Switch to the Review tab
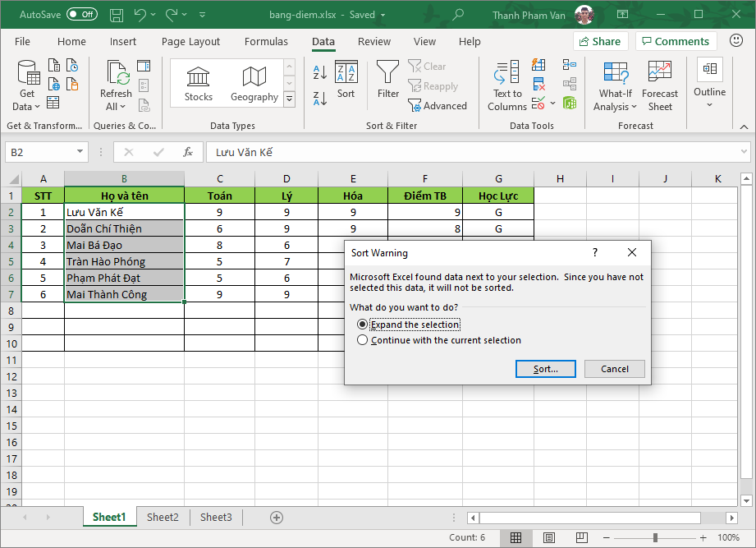Screen dimensions: 756x548 [x=374, y=41]
